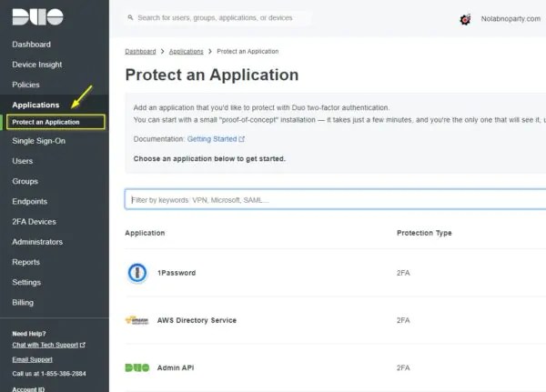This screenshot has width=546, height=392.
Task: Click the Applications breadcrumb link
Action: click(x=187, y=52)
